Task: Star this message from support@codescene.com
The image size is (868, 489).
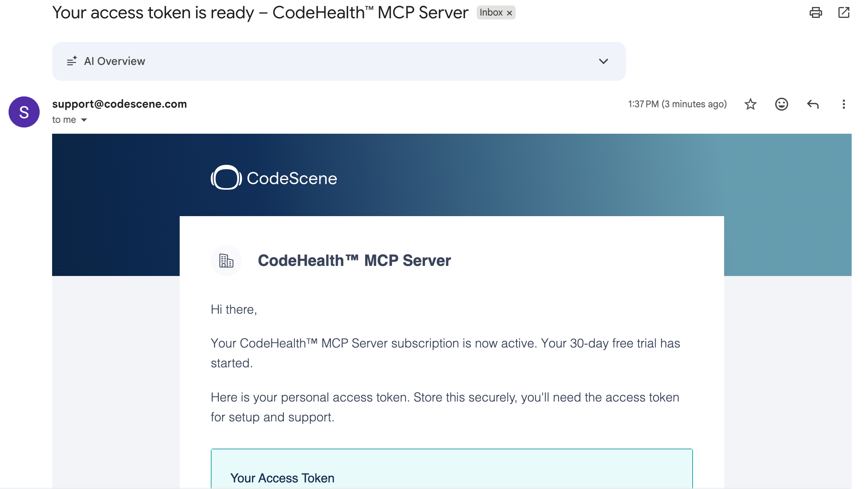Action: click(x=750, y=104)
